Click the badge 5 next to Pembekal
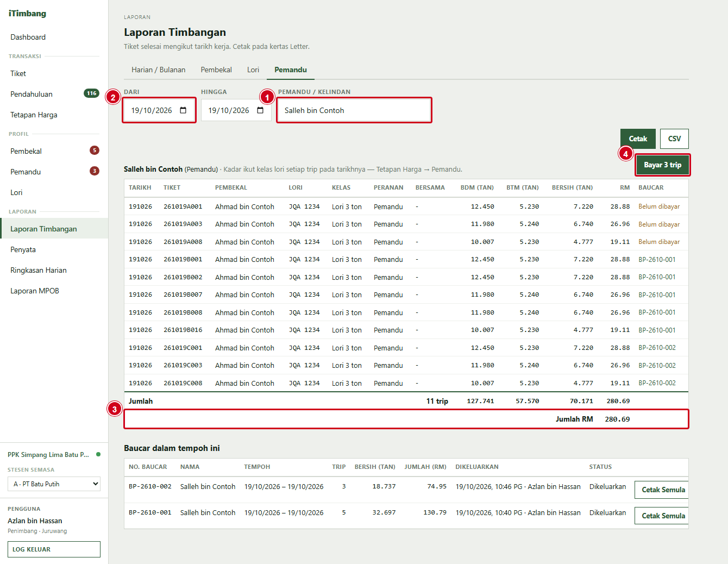The height and width of the screenshot is (564, 728). [x=95, y=151]
